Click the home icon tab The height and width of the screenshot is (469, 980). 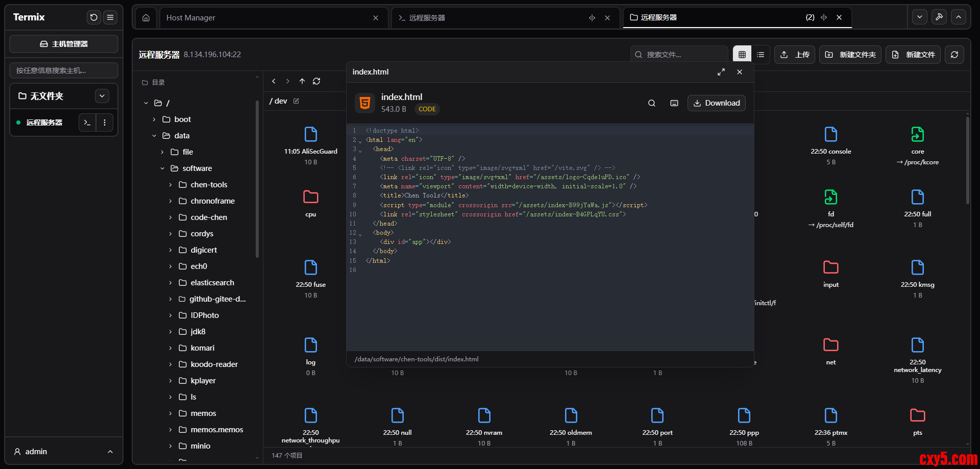click(146, 18)
